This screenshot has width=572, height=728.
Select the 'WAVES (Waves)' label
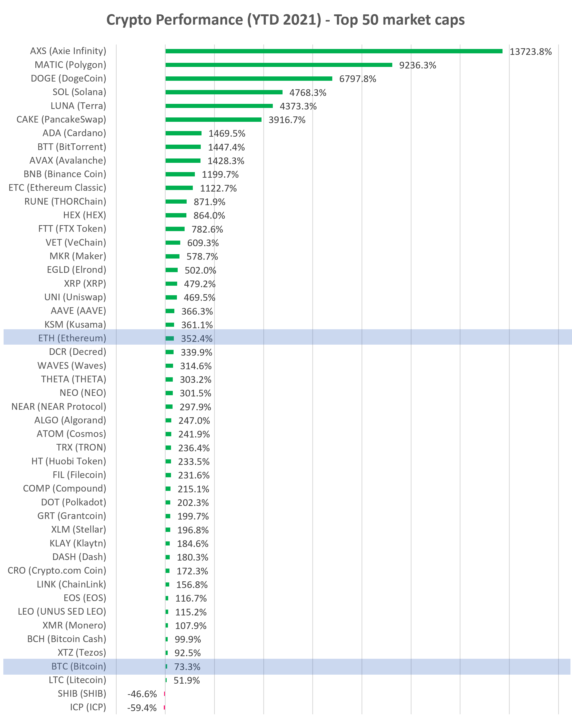pyautogui.click(x=72, y=365)
